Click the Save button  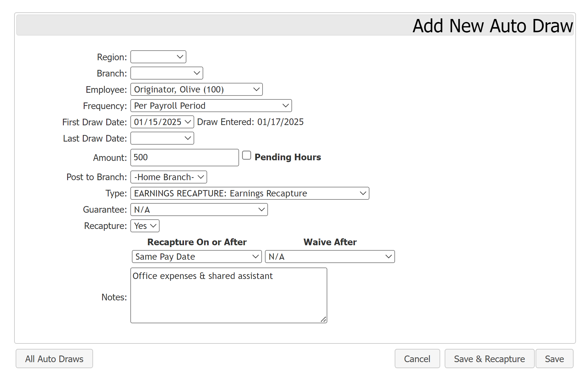point(555,359)
